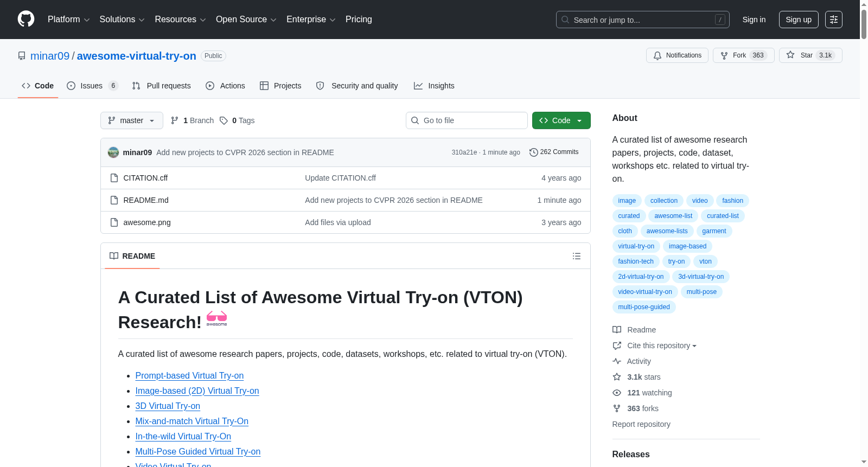Expand the Resources menu

coord(180,20)
